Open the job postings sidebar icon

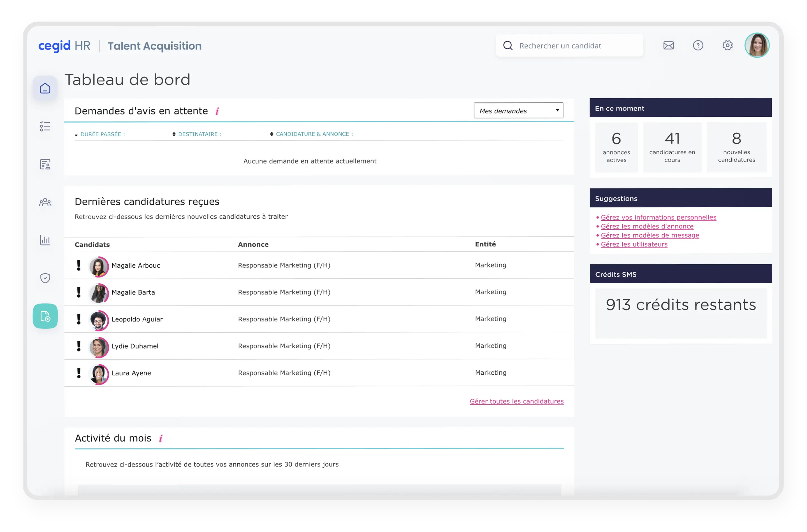(x=45, y=165)
